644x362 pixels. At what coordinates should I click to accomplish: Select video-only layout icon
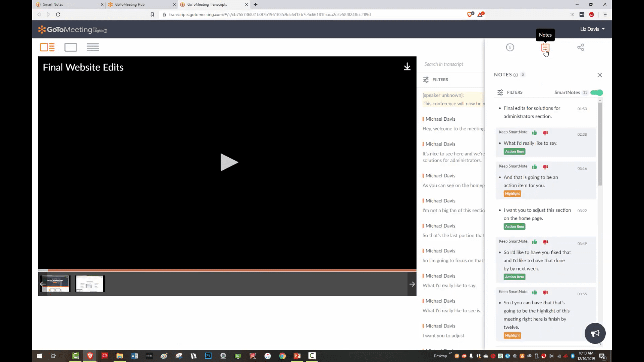71,47
